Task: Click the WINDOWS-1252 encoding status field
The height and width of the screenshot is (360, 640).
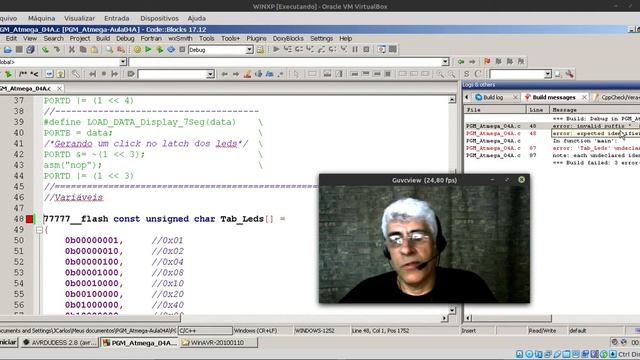Action: coord(315,331)
